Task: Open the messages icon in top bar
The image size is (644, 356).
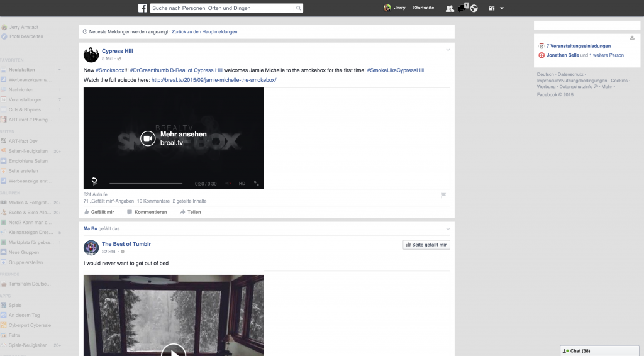Action: (x=462, y=8)
